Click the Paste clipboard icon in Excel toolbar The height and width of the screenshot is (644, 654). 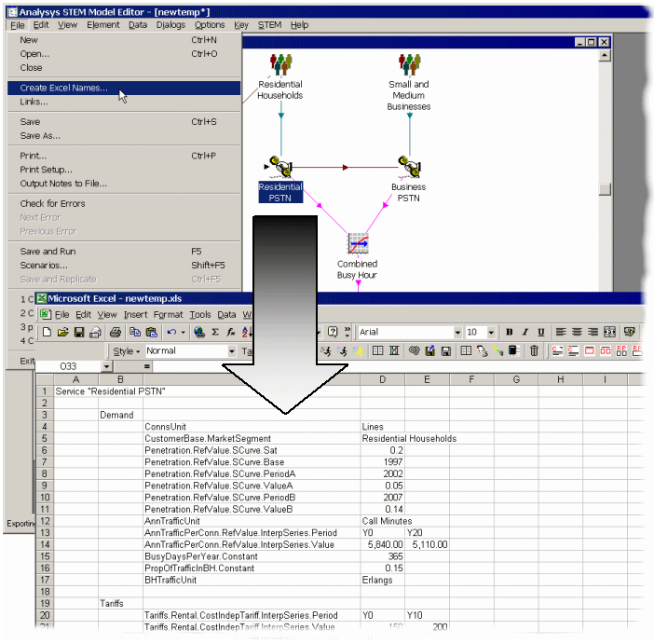(152, 332)
